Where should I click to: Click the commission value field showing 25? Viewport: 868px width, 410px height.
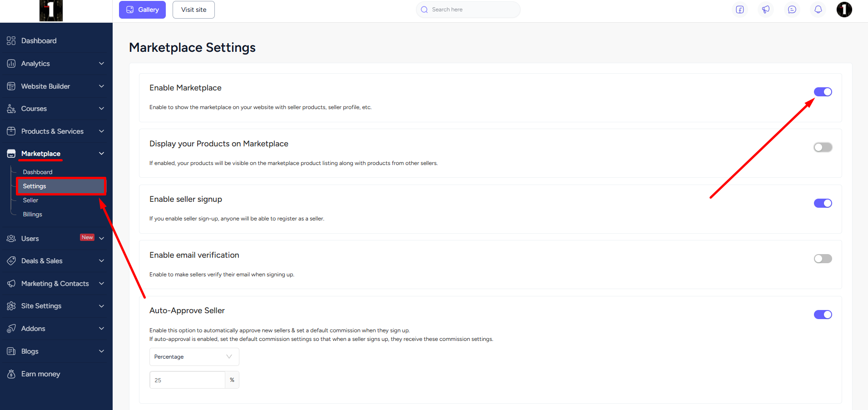pyautogui.click(x=187, y=380)
